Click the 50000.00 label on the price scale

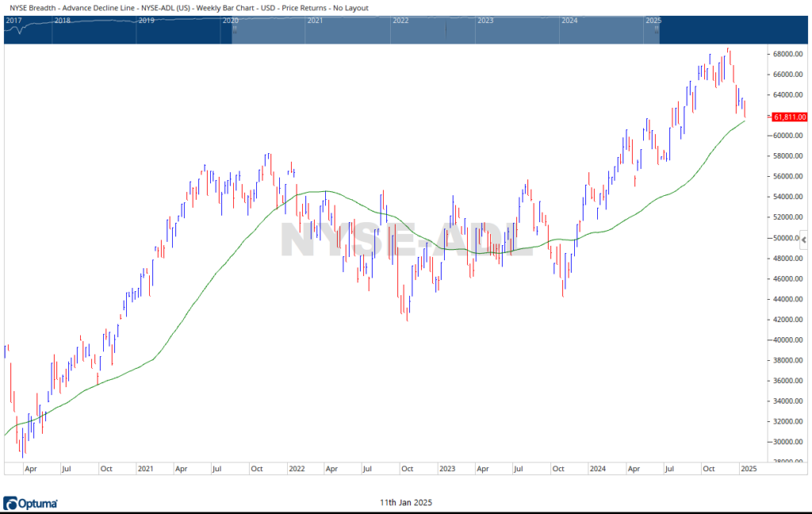(x=789, y=239)
